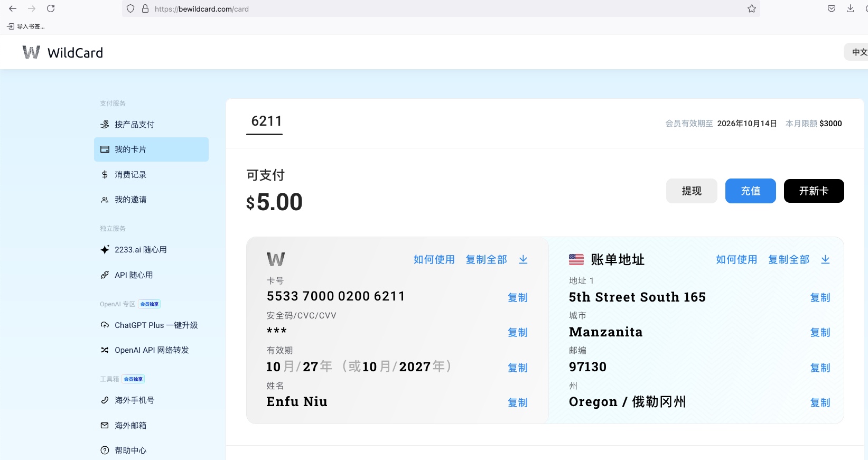Screen dimensions: 868x460
Task: Bookmark this page with the star icon
Action: (751, 8)
